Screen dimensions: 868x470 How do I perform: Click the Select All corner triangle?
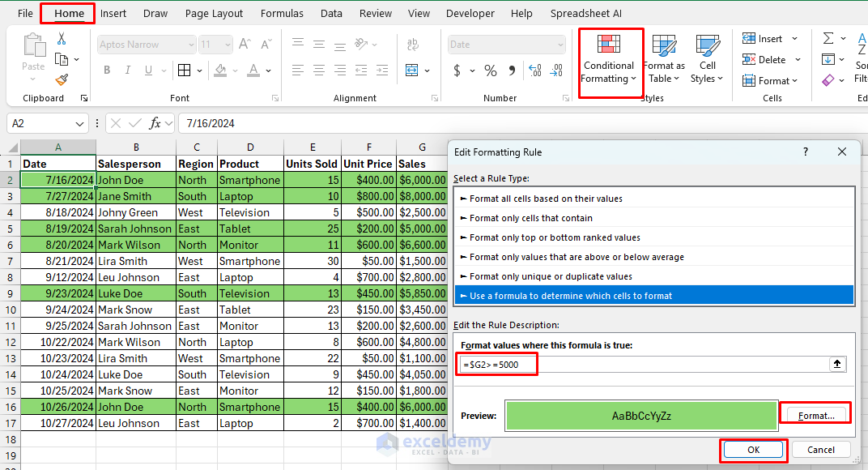click(11, 147)
